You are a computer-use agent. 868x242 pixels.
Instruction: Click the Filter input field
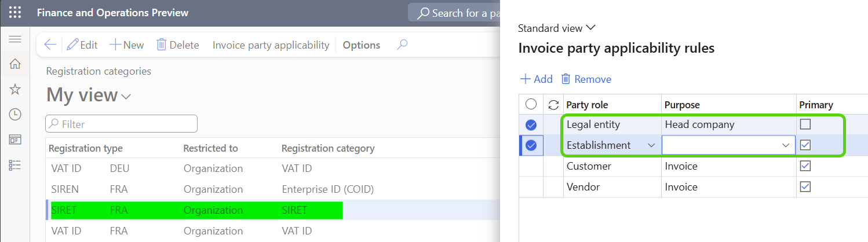[122, 124]
